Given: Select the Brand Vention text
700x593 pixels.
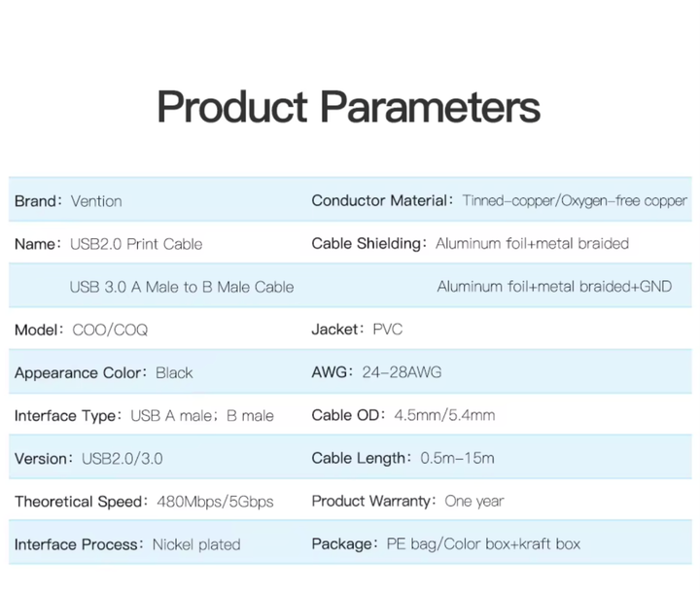Looking at the screenshot, I should tap(68, 201).
